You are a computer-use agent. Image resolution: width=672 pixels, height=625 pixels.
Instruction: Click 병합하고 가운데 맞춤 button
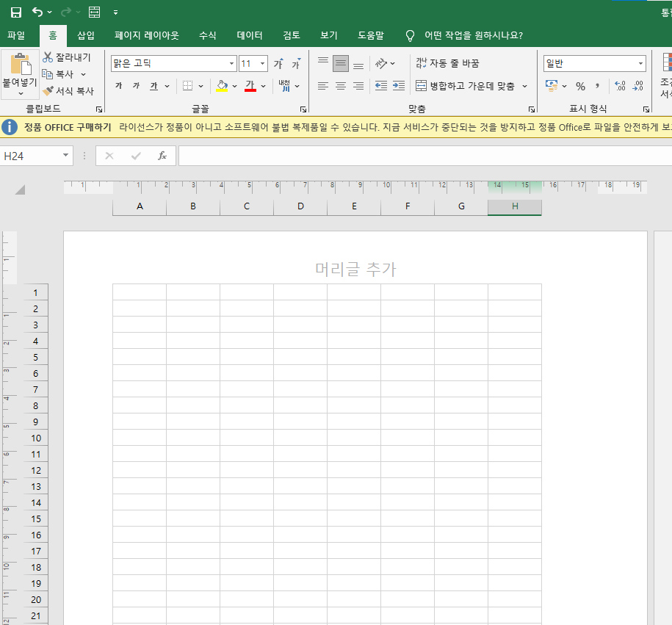[x=466, y=86]
